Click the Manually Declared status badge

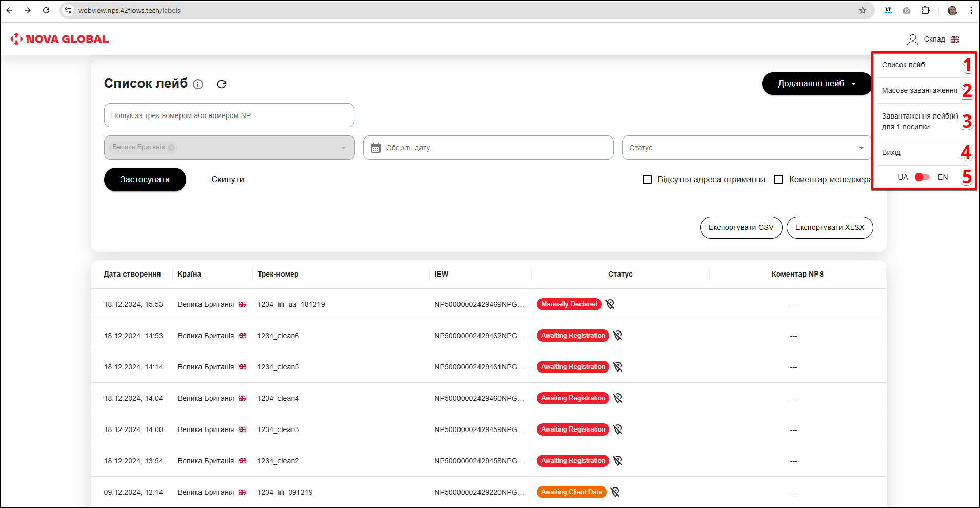[x=569, y=304]
